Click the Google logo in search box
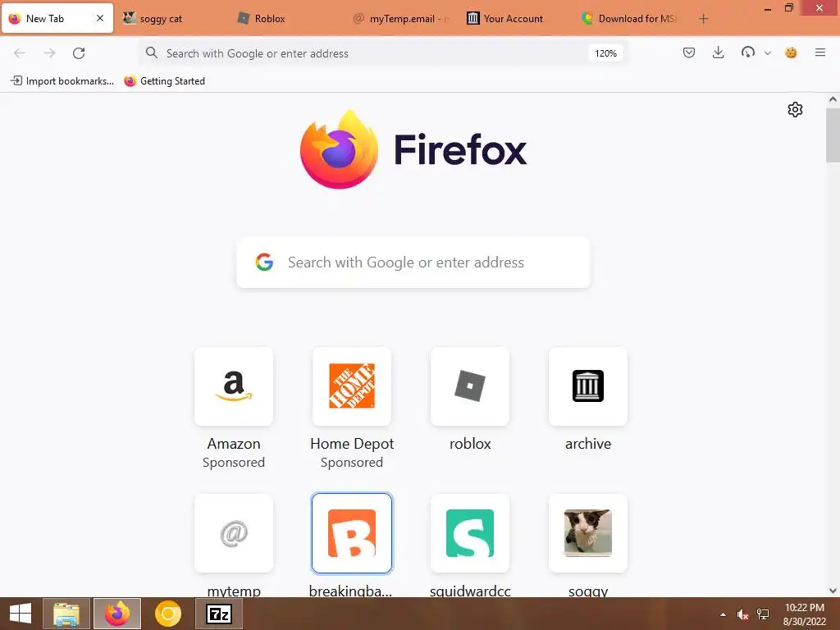Image resolution: width=840 pixels, height=630 pixels. tap(264, 262)
